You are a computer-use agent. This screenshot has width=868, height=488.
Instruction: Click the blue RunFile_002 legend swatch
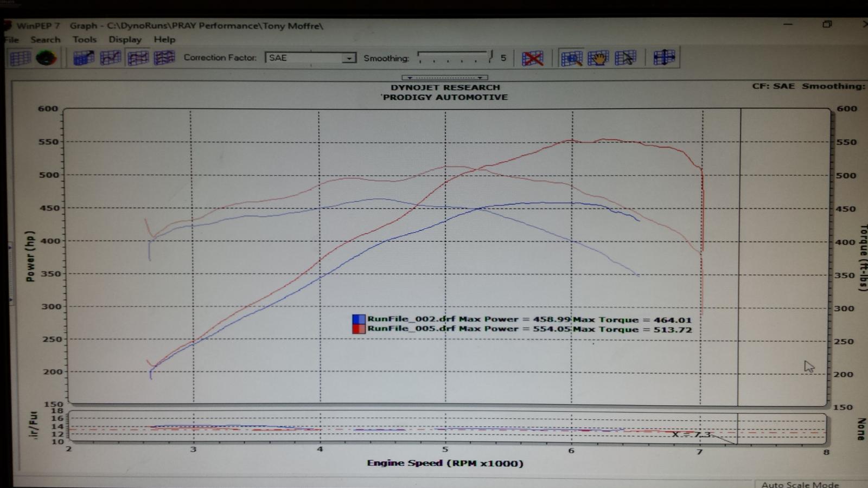point(359,319)
